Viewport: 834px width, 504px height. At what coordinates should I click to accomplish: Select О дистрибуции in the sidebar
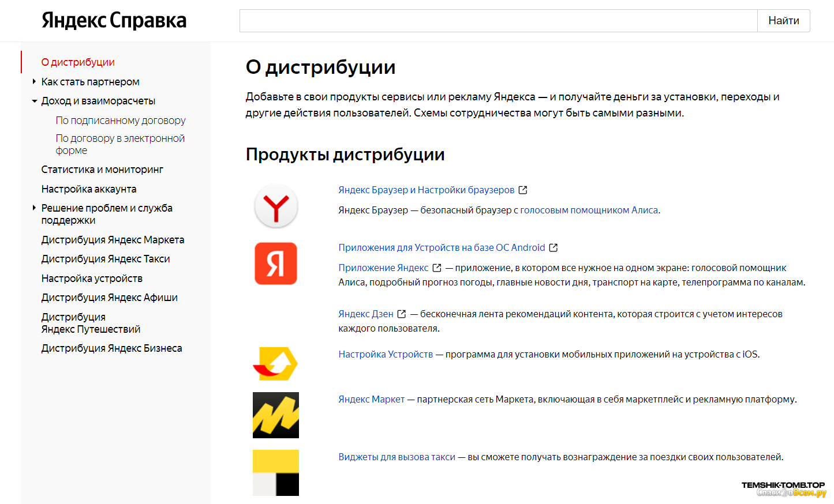pos(78,62)
